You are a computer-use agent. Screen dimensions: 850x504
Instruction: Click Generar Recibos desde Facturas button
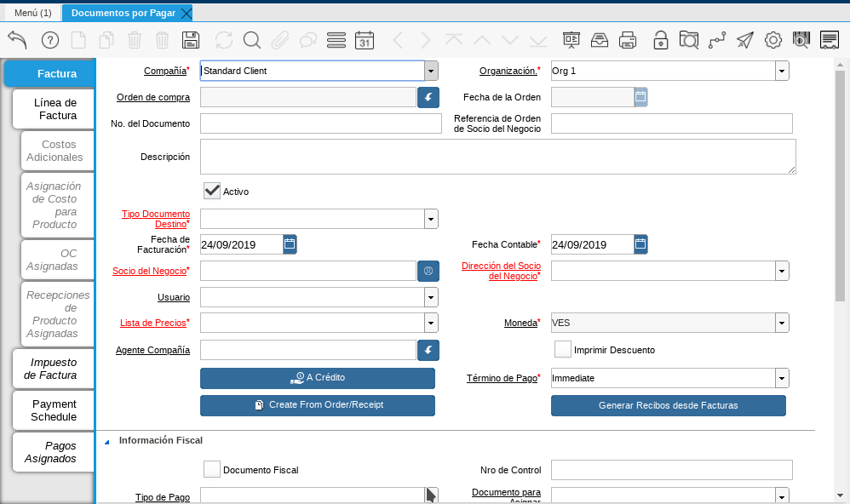coord(669,405)
